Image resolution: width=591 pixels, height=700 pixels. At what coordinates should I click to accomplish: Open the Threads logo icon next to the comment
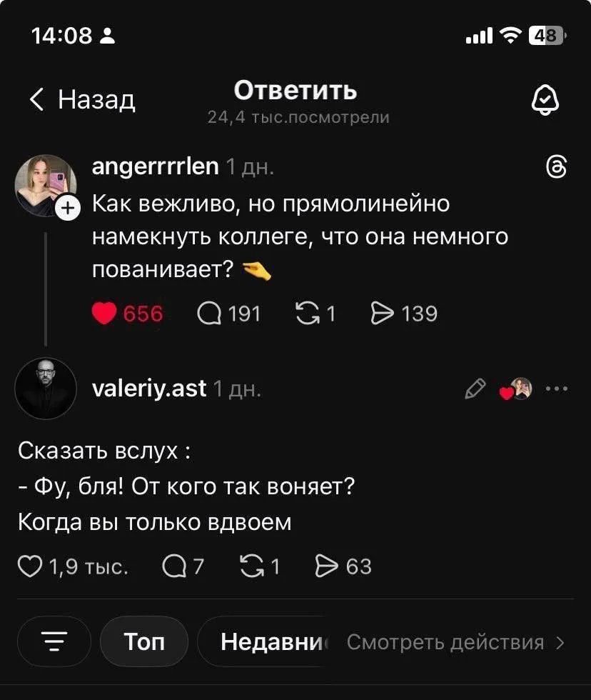557,166
